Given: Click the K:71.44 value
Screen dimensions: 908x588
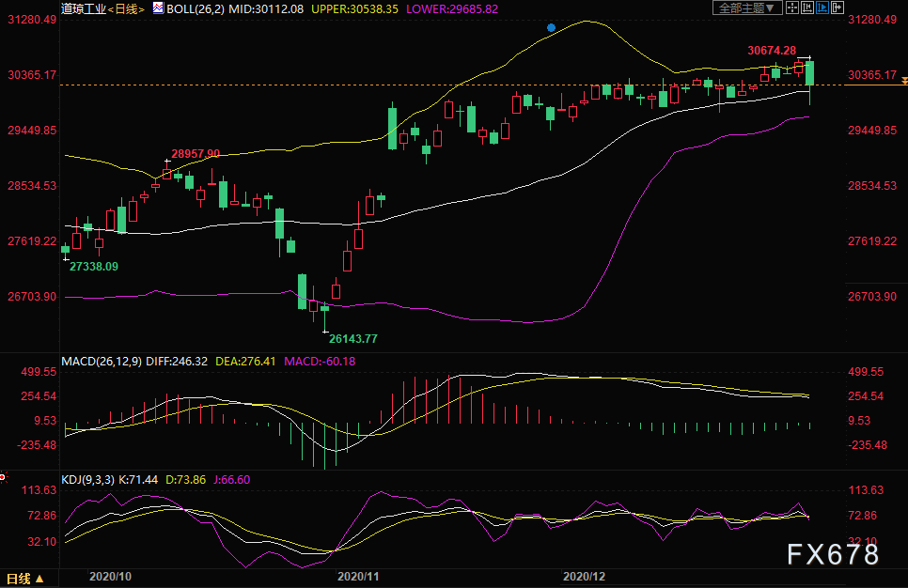Looking at the screenshot, I should [138, 480].
